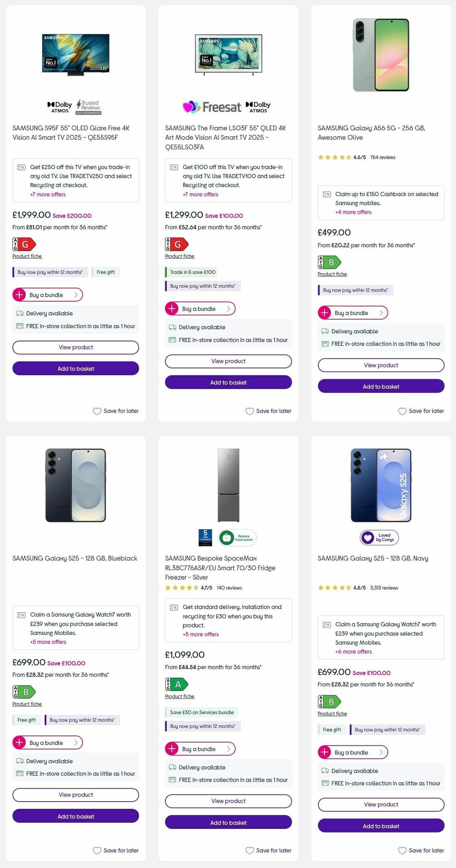Click the pink plus icon on Buy a bundle
456x868 pixels.
click(20, 294)
